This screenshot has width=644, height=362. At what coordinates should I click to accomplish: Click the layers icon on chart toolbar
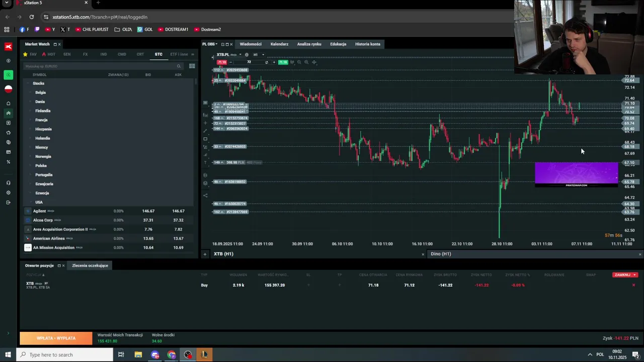(x=205, y=183)
